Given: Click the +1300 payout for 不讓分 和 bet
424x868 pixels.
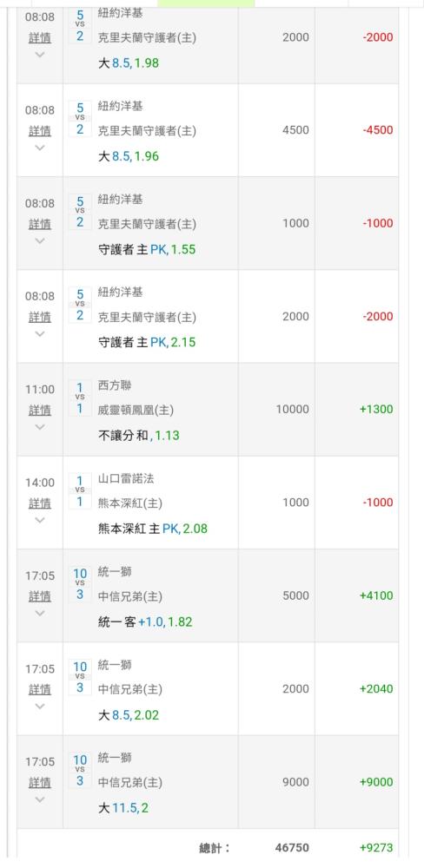Looking at the screenshot, I should pos(376,410).
